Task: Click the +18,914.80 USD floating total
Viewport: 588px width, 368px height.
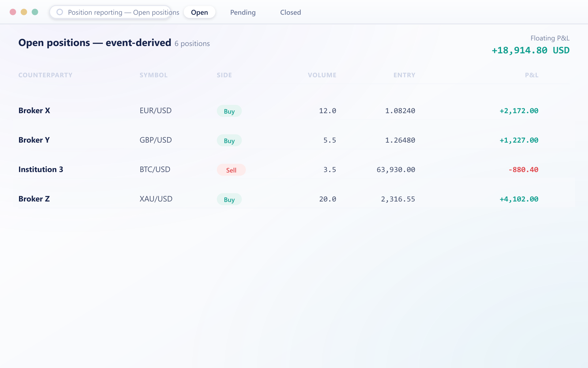Action: click(x=530, y=50)
